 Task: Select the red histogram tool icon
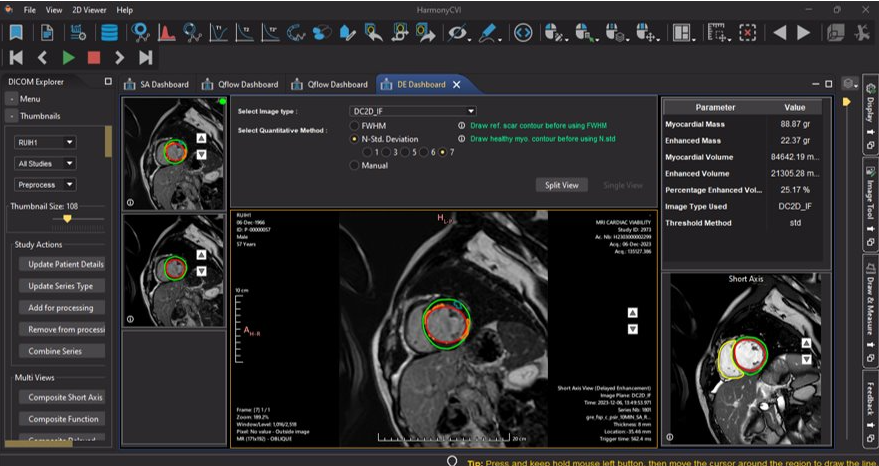pos(167,33)
